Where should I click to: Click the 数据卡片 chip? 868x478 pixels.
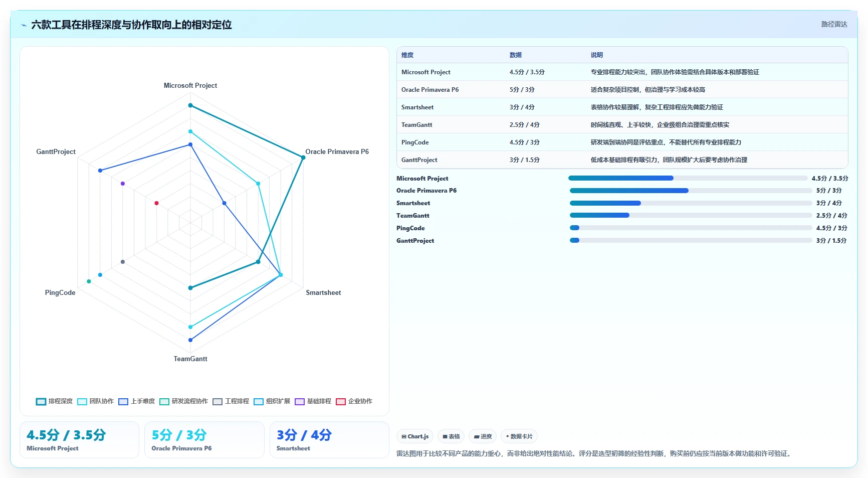pos(519,436)
